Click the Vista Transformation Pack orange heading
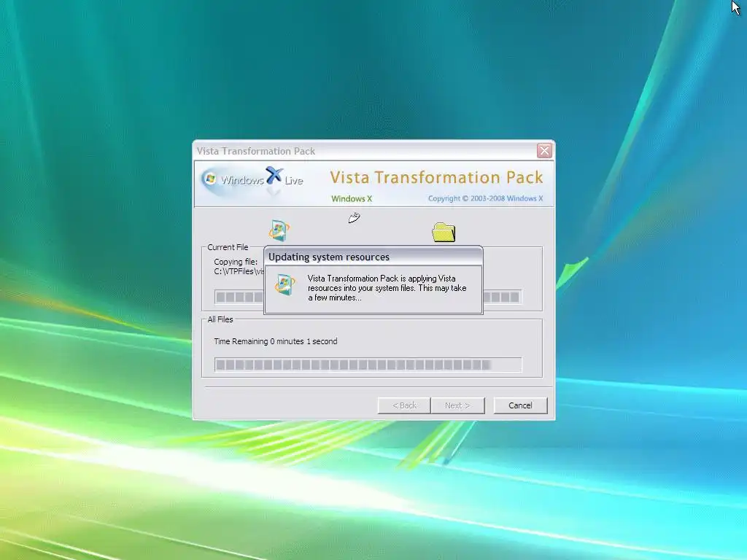Image resolution: width=747 pixels, height=560 pixels. pyautogui.click(x=436, y=177)
